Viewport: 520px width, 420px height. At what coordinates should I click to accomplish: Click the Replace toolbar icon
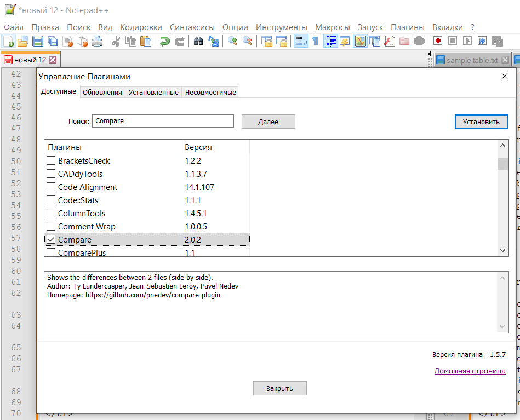click(x=213, y=41)
